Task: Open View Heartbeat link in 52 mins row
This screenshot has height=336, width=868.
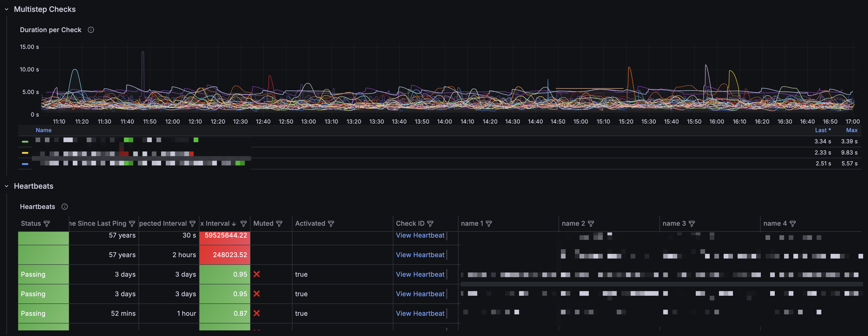Action: 420,314
